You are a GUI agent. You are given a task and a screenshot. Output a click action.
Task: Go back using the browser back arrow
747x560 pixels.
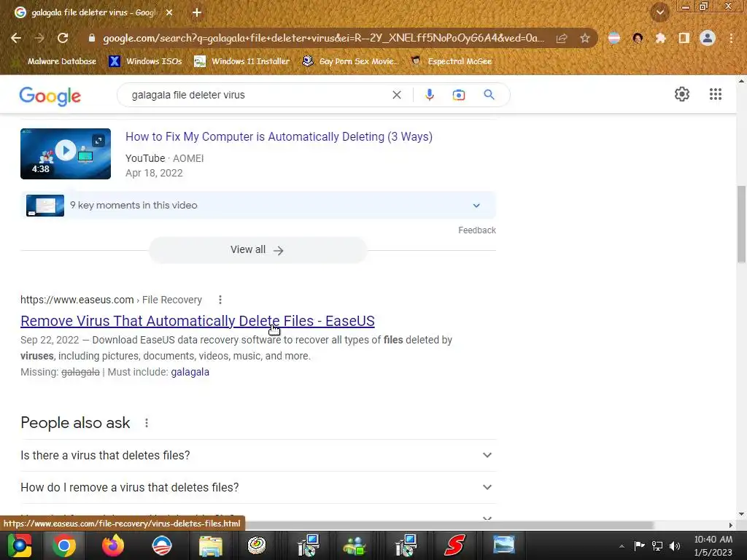click(16, 38)
